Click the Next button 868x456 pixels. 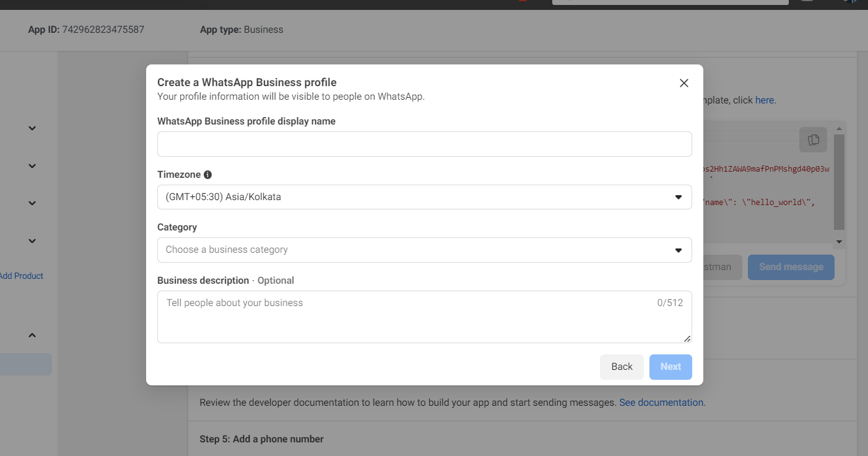point(671,367)
